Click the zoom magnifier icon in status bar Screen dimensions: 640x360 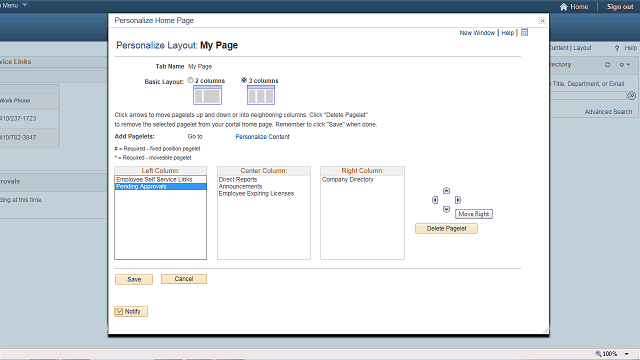598,354
